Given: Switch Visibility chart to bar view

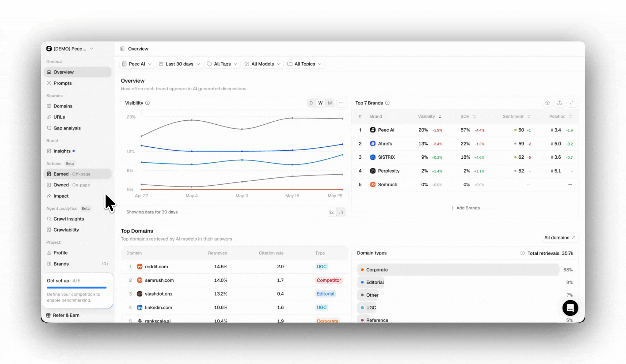Looking at the screenshot, I should coord(341,212).
